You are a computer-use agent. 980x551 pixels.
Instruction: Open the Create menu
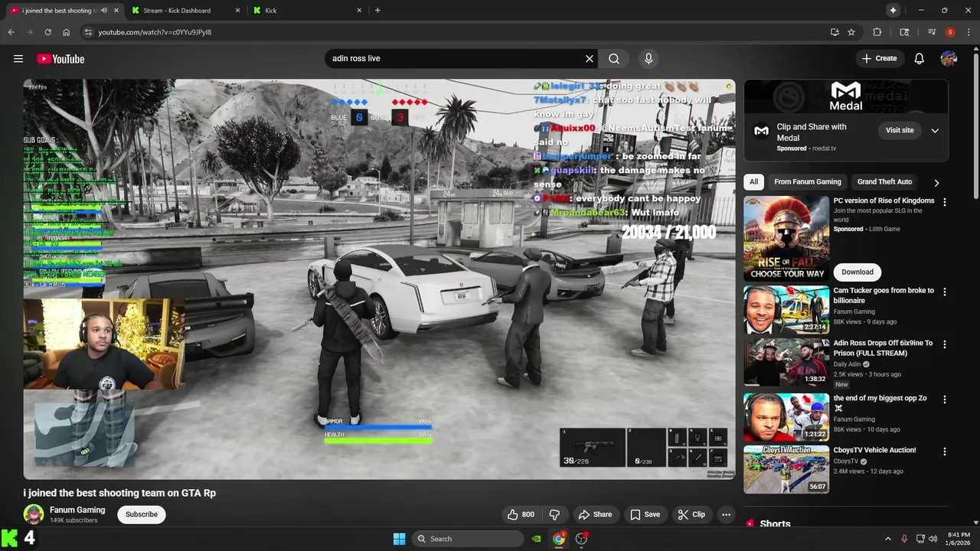(879, 59)
